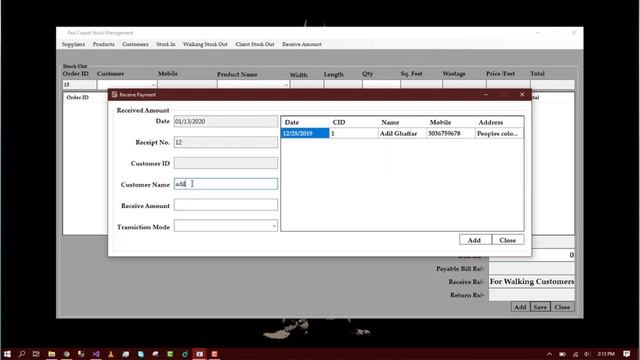Open the Client Stock Out menu
The width and height of the screenshot is (640, 360).
pos(255,44)
